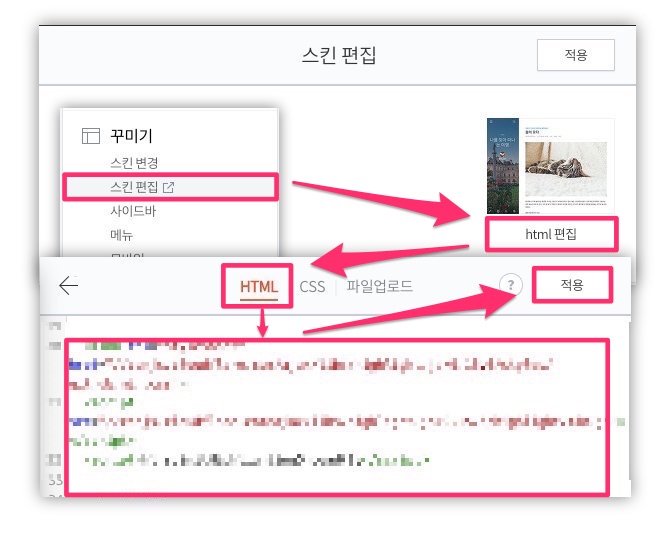Switch to the CSS tab
The height and width of the screenshot is (533, 668).
click(312, 287)
